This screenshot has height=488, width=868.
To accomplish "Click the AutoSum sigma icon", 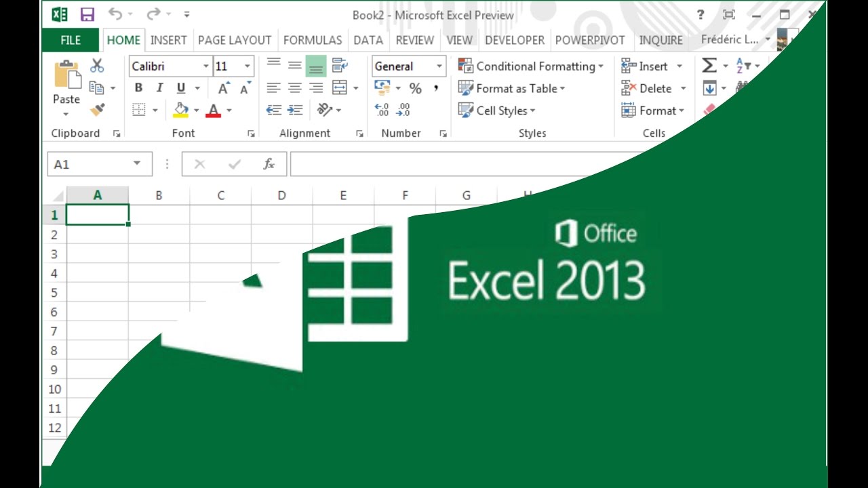I will [709, 66].
